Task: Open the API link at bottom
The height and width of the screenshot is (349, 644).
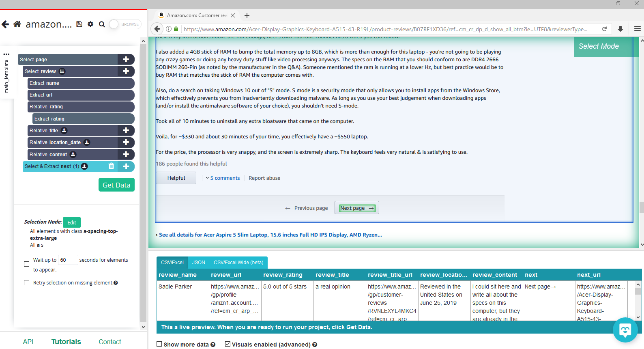Action: (28, 342)
